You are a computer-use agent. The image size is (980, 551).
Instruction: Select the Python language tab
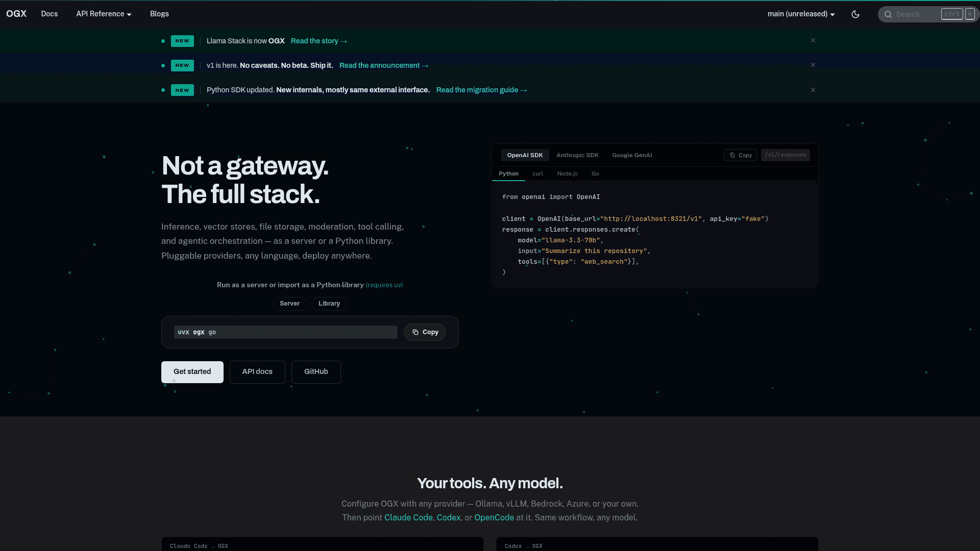click(x=508, y=173)
